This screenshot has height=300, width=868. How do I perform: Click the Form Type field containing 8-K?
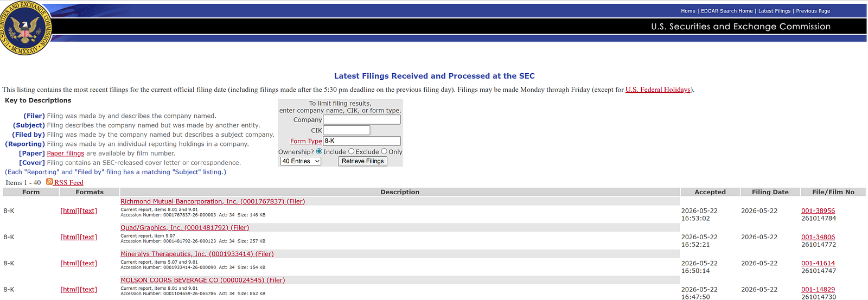pos(362,141)
